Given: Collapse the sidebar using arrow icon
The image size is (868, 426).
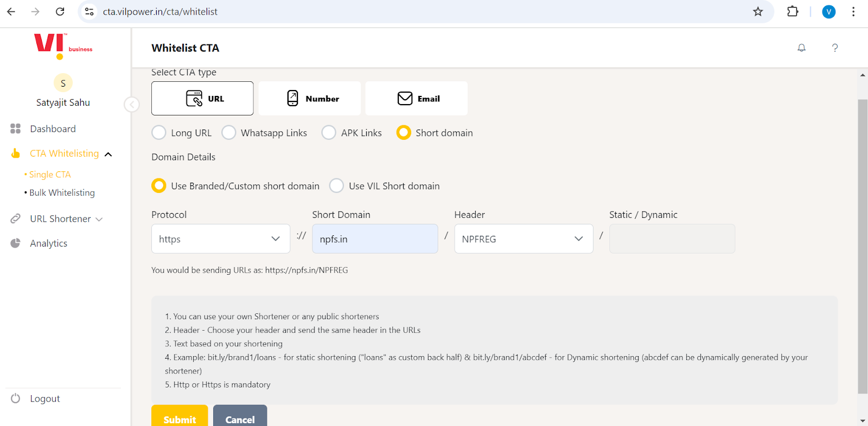Looking at the screenshot, I should point(132,105).
